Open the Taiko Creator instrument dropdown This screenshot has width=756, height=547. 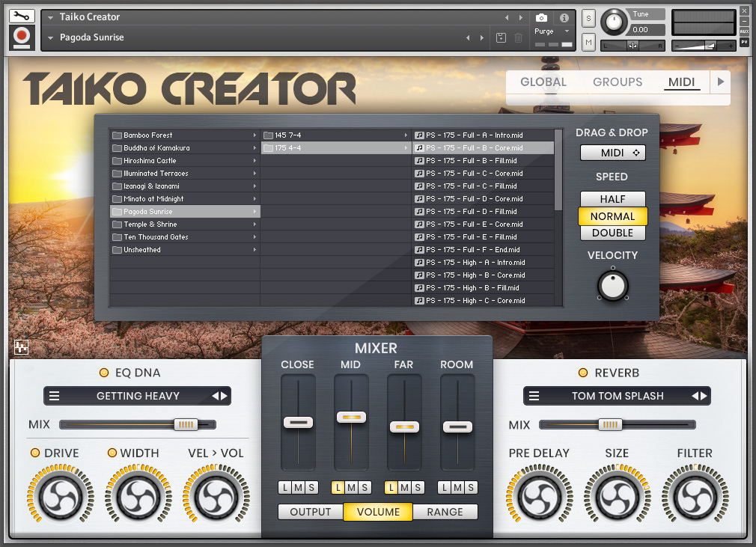click(x=50, y=17)
